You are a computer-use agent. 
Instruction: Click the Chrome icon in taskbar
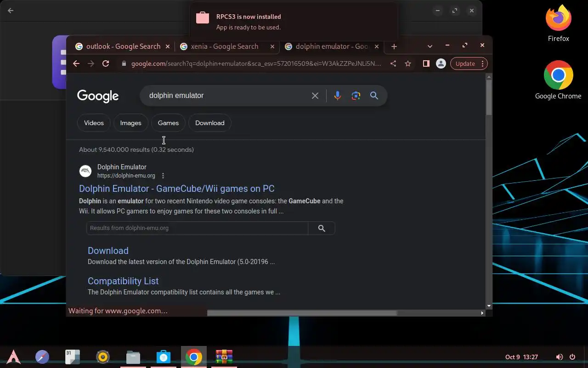point(194,357)
